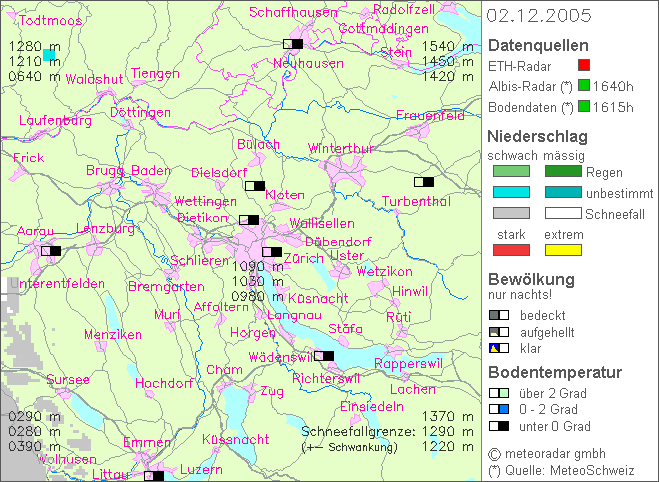Image resolution: width=659 pixels, height=482 pixels.
Task: Click the 'Uster' town label
Action: click(x=347, y=255)
